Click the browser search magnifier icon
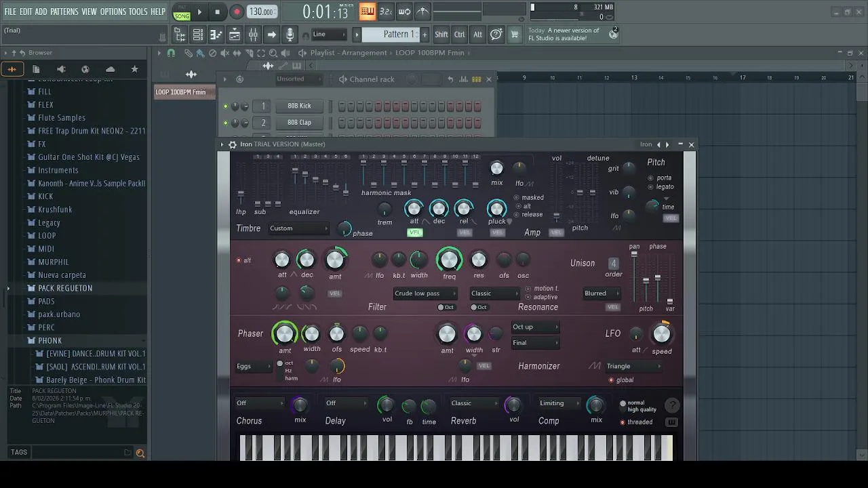868x488 pixels. [x=140, y=453]
